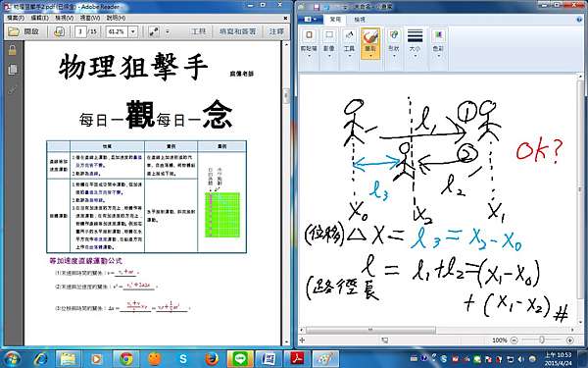This screenshot has height=368, width=588.
Task: Open the 填寫和簽署 pane
Action: click(x=238, y=31)
